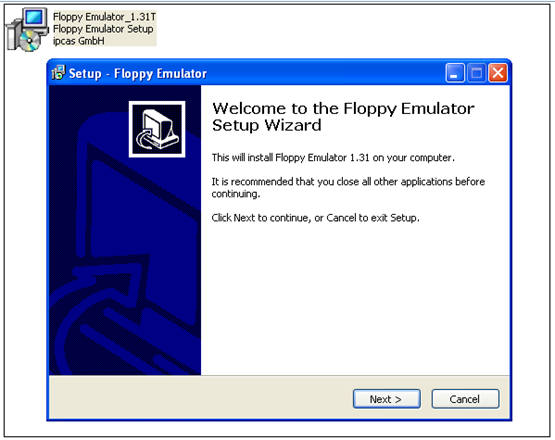
Task: Close the Setup - Floppy Emulator window
Action: point(498,73)
